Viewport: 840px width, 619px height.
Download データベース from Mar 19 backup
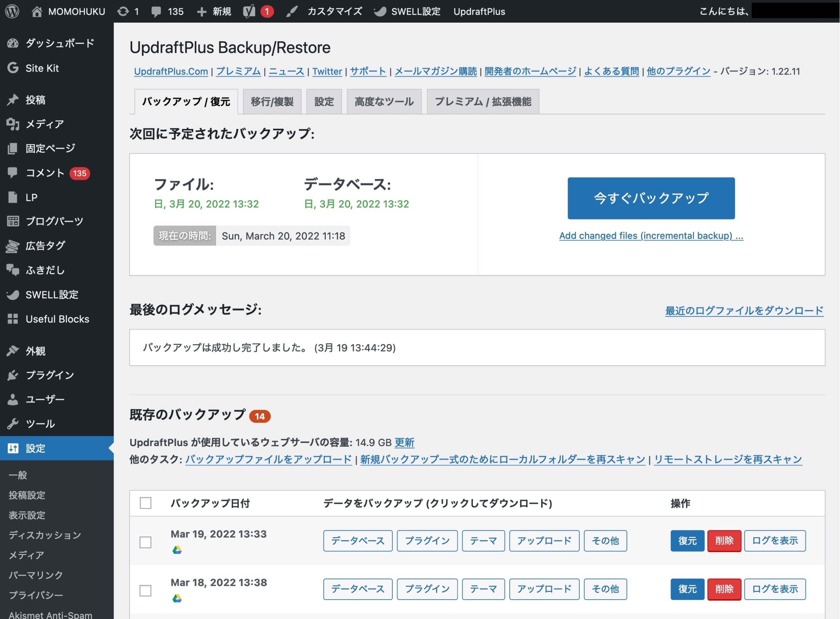pyautogui.click(x=358, y=541)
